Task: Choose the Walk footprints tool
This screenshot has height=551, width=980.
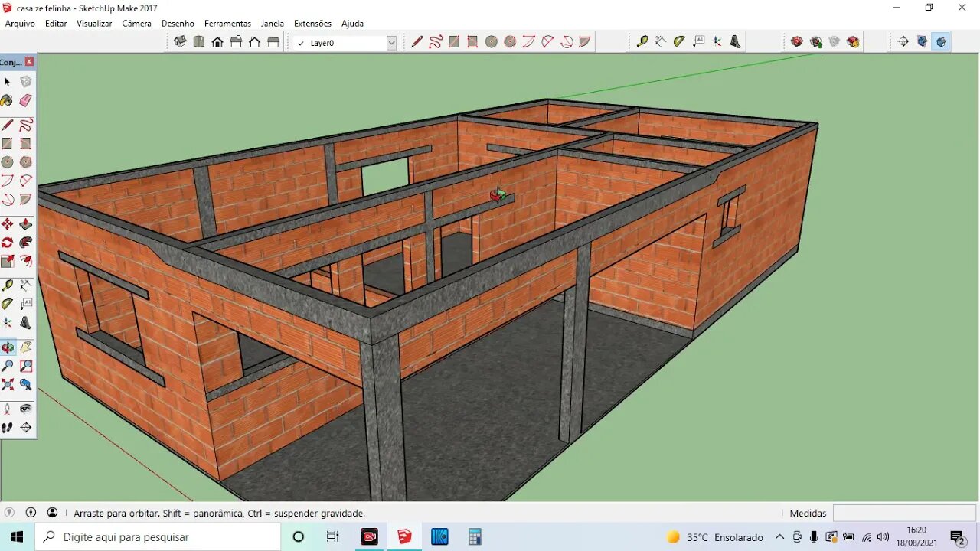Action: coord(8,428)
